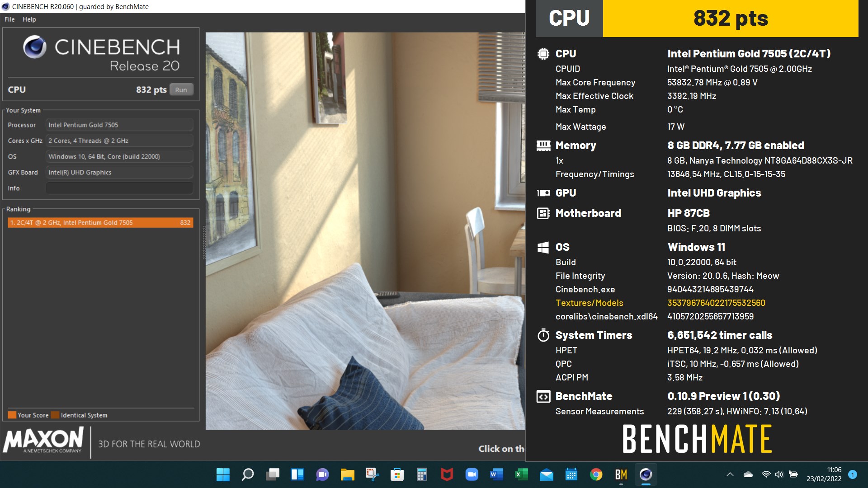
Task: Click the Memory module icon
Action: click(543, 145)
